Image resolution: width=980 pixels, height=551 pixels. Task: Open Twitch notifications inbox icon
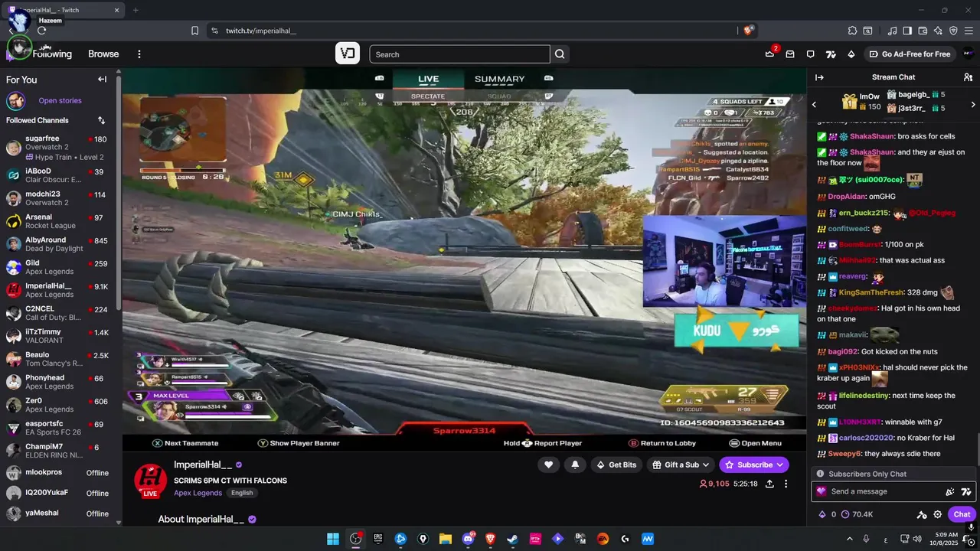[790, 54]
